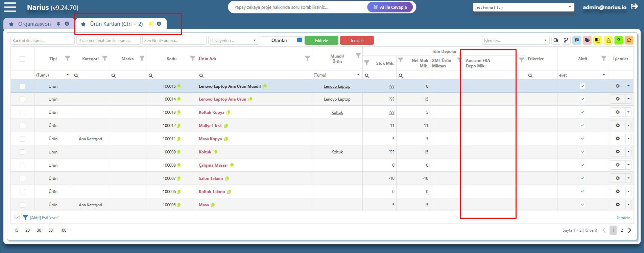Pin the Organizasyon tab

click(58, 24)
